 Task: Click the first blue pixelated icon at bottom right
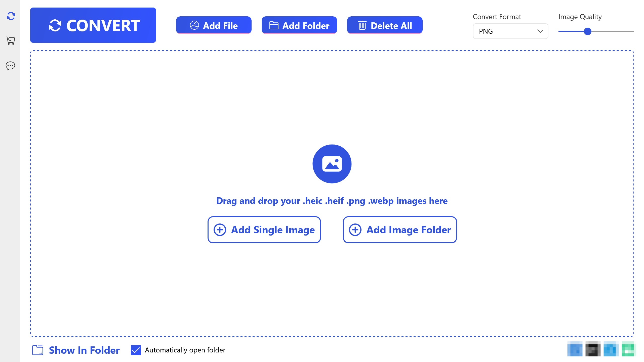click(575, 349)
